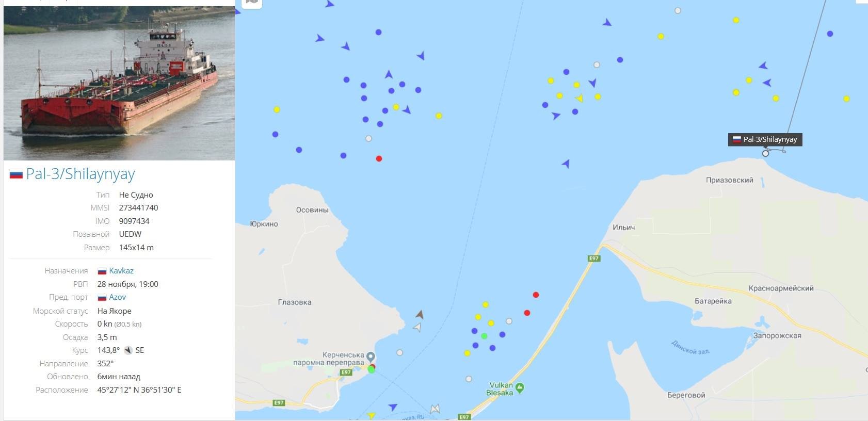Select the white arrow vessel below the brown arrow
This screenshot has height=421, width=868.
417,327
